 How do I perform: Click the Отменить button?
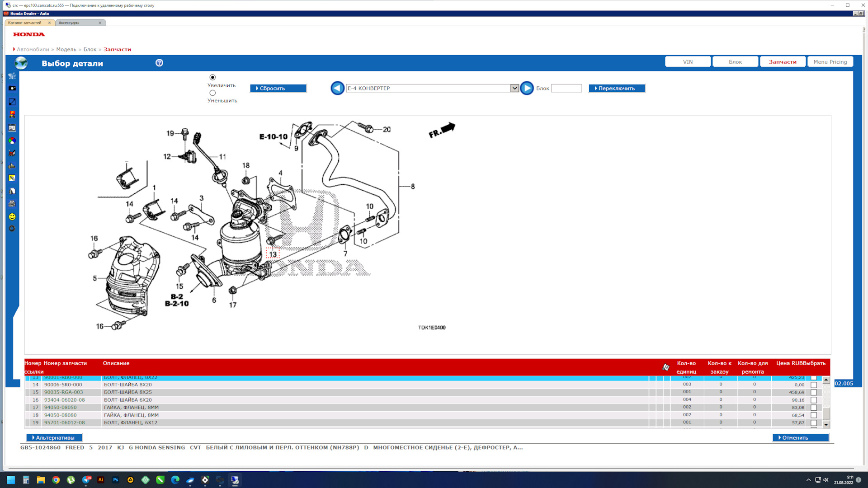coord(801,437)
